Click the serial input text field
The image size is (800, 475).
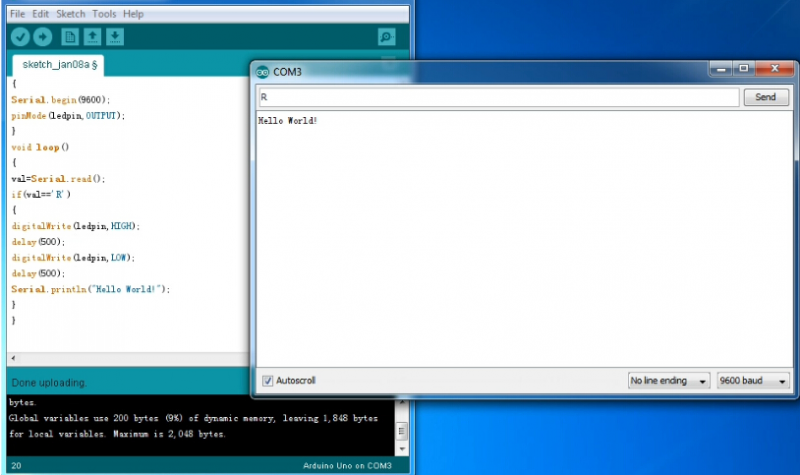coord(497,97)
